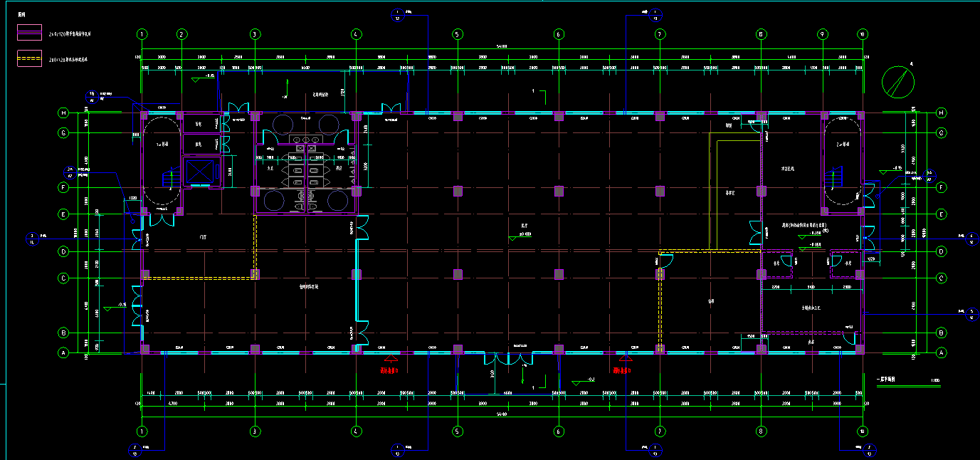
Task: Select the bottom-left grid axis bubble 1
Action: point(142,431)
